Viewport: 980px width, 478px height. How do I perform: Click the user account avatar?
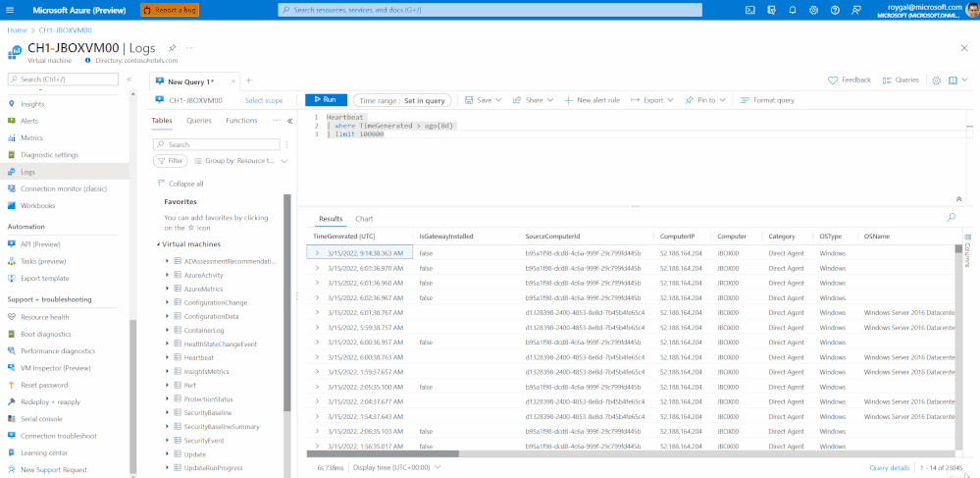point(971,10)
